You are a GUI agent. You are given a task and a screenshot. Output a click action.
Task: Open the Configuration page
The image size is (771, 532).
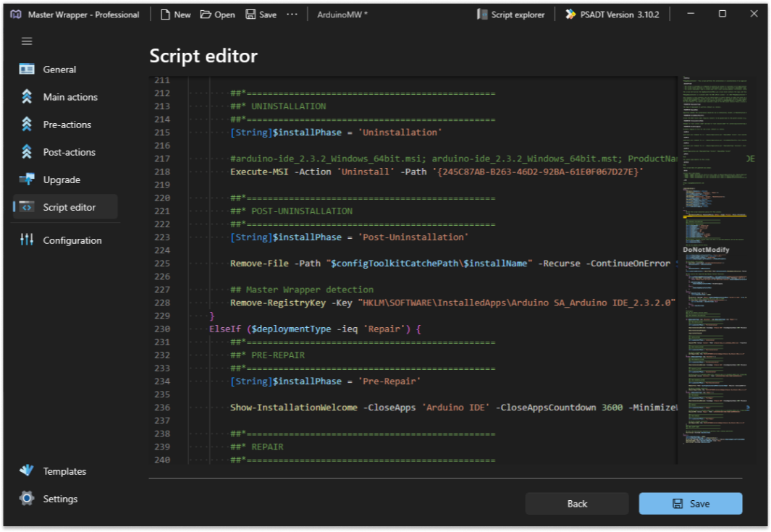click(x=72, y=240)
